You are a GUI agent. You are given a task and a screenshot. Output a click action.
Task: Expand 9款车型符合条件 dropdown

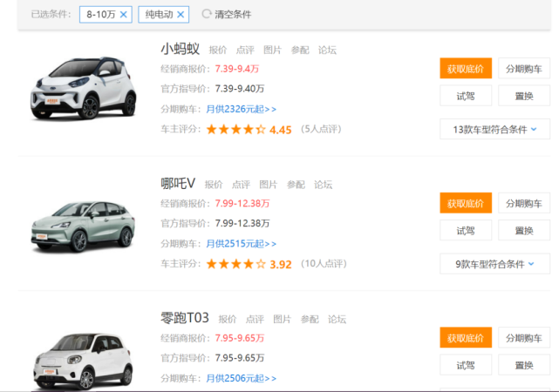(494, 264)
